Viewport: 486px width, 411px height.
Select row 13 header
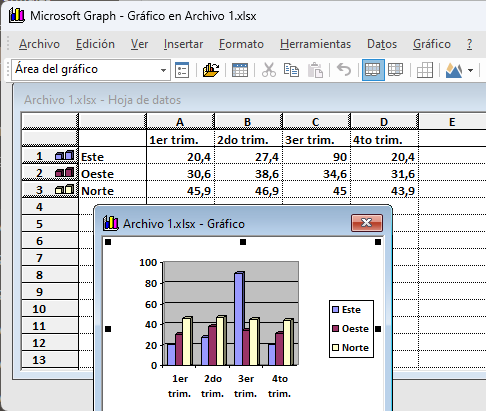click(x=50, y=360)
